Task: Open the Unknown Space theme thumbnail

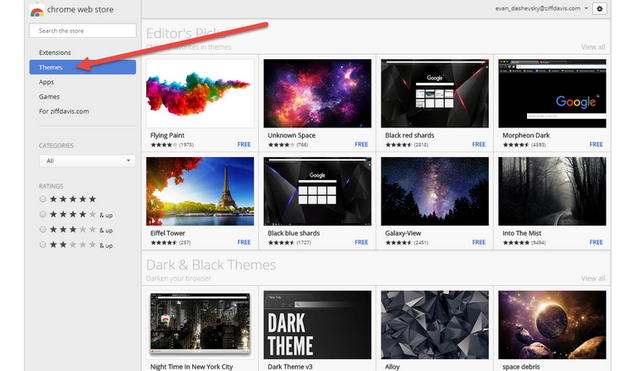Action: 317,93
